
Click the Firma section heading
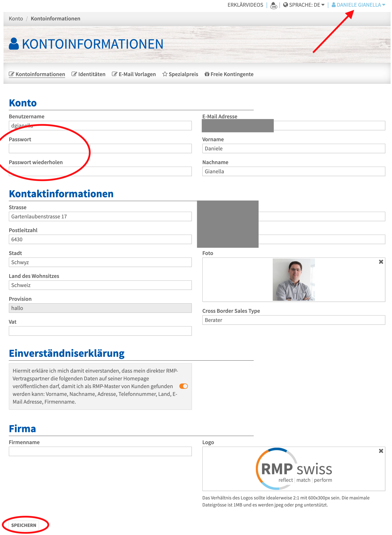click(22, 429)
